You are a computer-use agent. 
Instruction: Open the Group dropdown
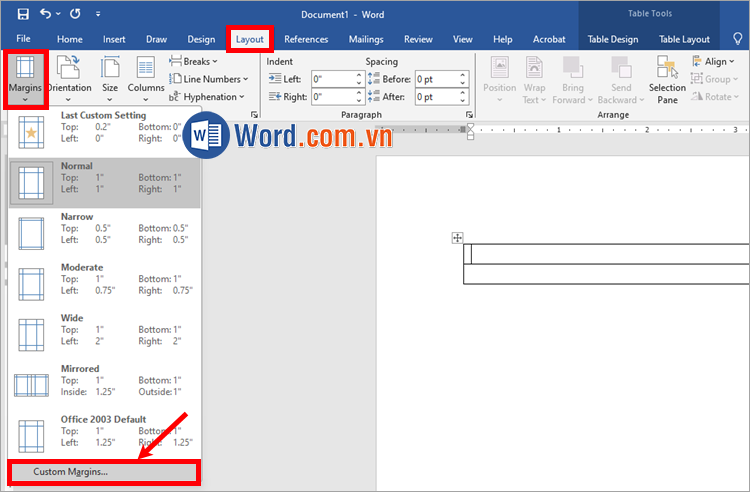pyautogui.click(x=715, y=79)
